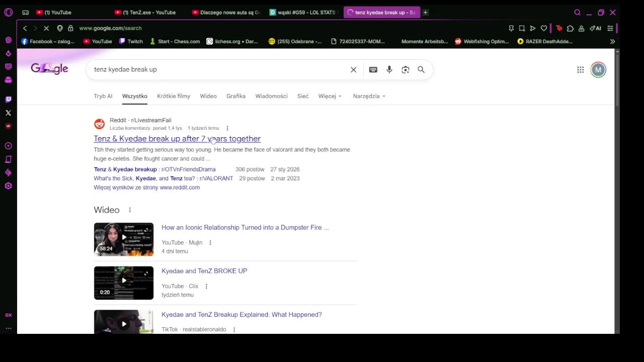Switch to the wąski #G59 LOL STATS tab
This screenshot has width=644, height=362.
(303, 12)
